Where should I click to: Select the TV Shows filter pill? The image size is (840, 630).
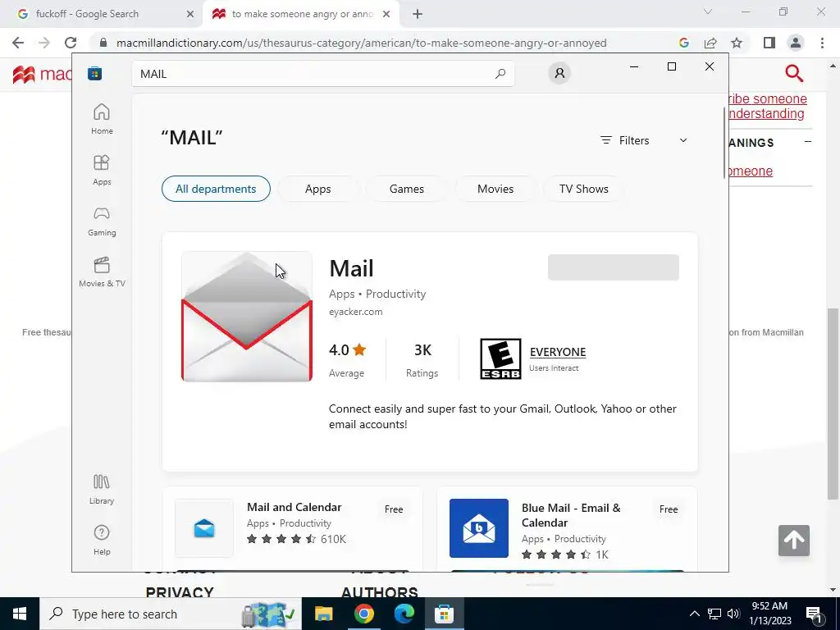point(584,189)
